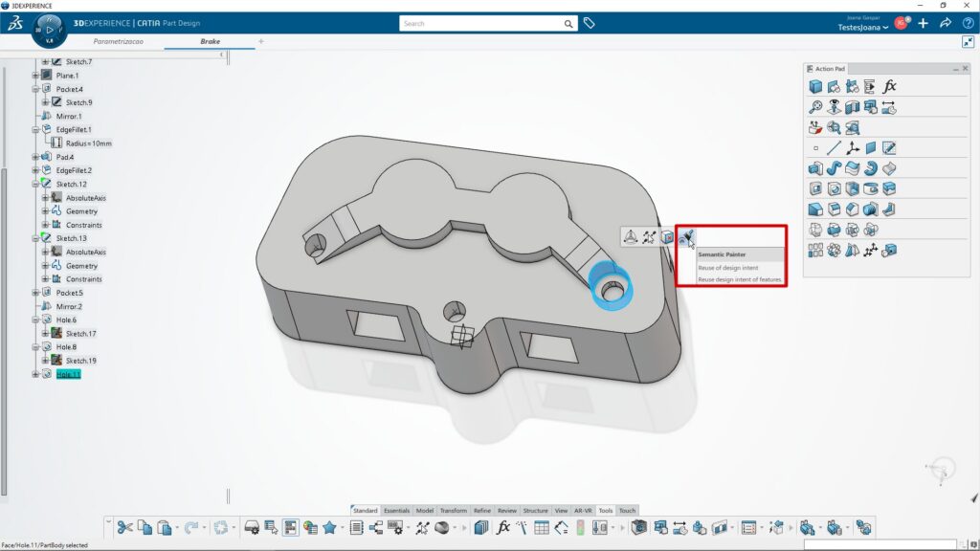Click the traffic light icon in bottom toolbar

(x=580, y=527)
